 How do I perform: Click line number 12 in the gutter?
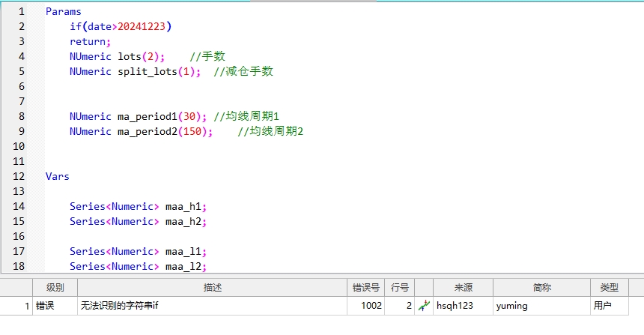point(19,176)
